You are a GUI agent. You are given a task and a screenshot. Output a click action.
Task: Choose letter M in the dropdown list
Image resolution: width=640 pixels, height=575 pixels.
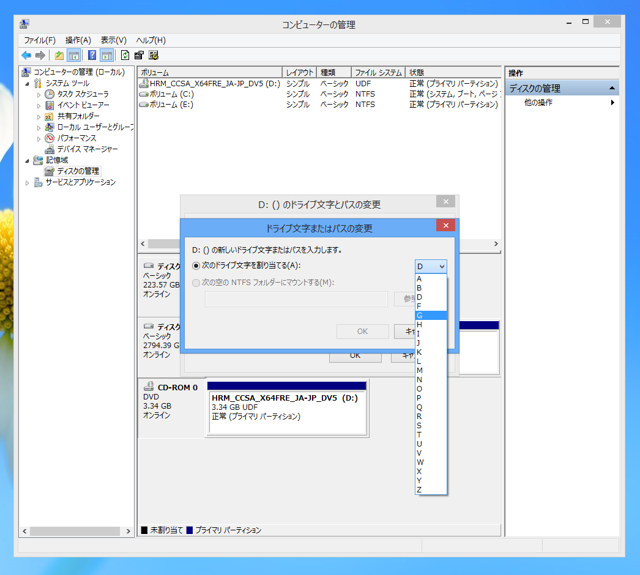(x=431, y=371)
